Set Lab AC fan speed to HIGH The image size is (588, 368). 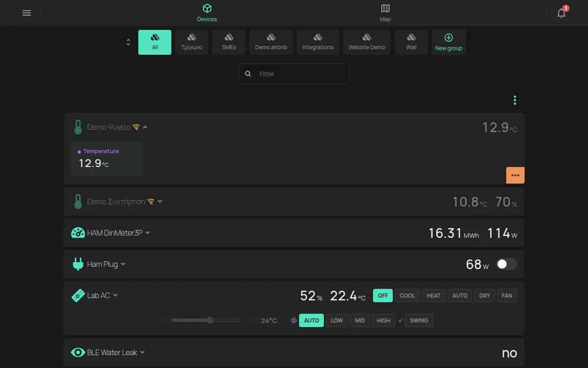coord(384,321)
